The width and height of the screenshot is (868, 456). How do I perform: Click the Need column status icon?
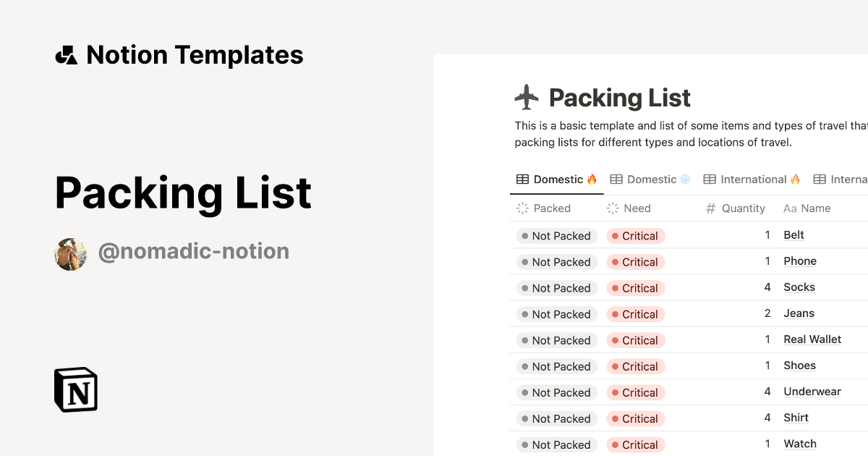(x=613, y=208)
